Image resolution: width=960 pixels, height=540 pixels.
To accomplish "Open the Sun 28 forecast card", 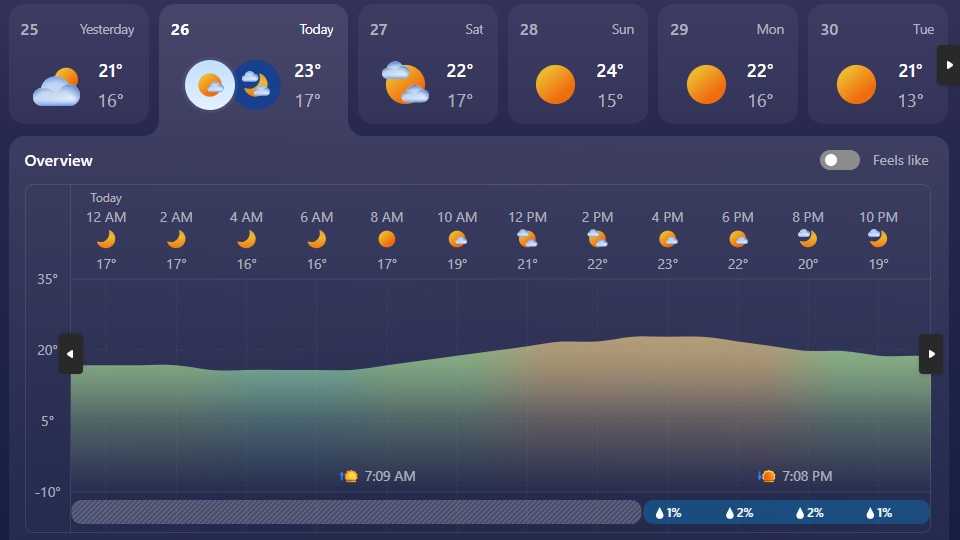I will click(x=578, y=65).
